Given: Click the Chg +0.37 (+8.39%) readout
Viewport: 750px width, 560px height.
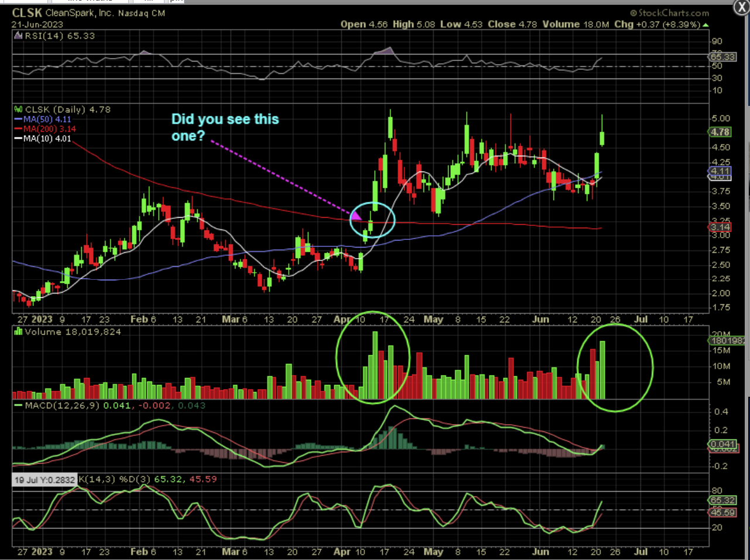Looking at the screenshot, I should pos(657,25).
